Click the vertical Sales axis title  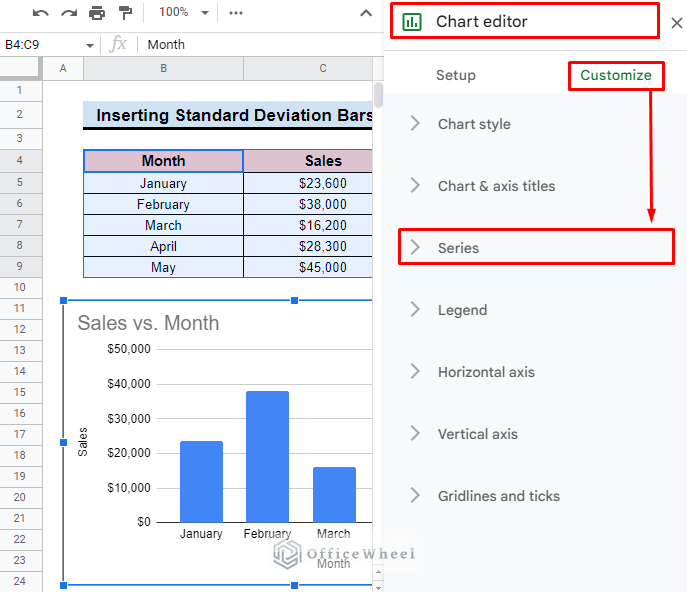pos(82,442)
